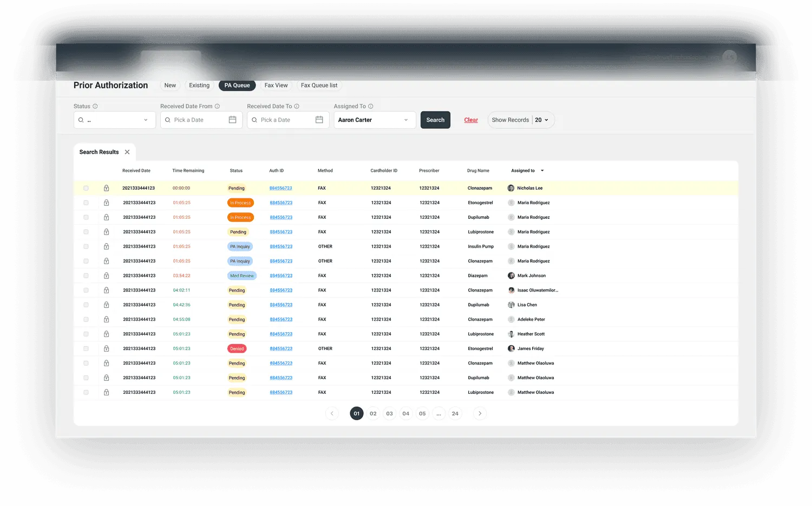Tick the checkbox in the Heather Scott row
Viewport: 812px width, 506px height.
tap(86, 334)
